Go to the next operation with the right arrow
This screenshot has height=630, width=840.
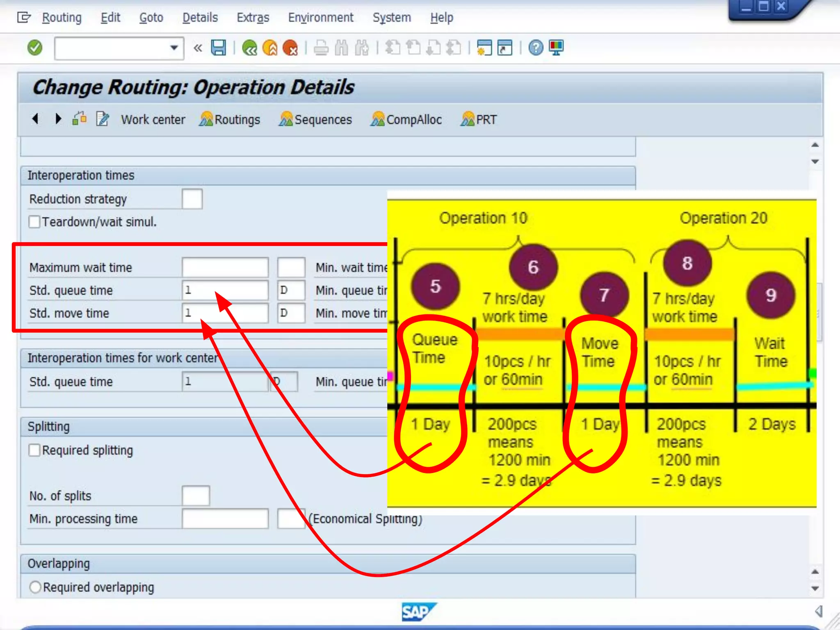click(x=58, y=119)
